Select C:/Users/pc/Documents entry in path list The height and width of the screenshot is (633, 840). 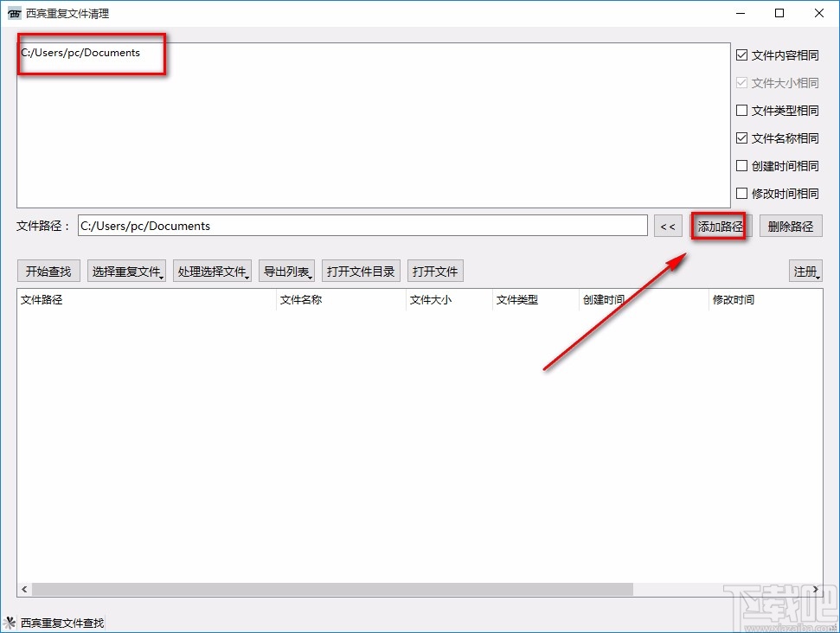pos(80,53)
